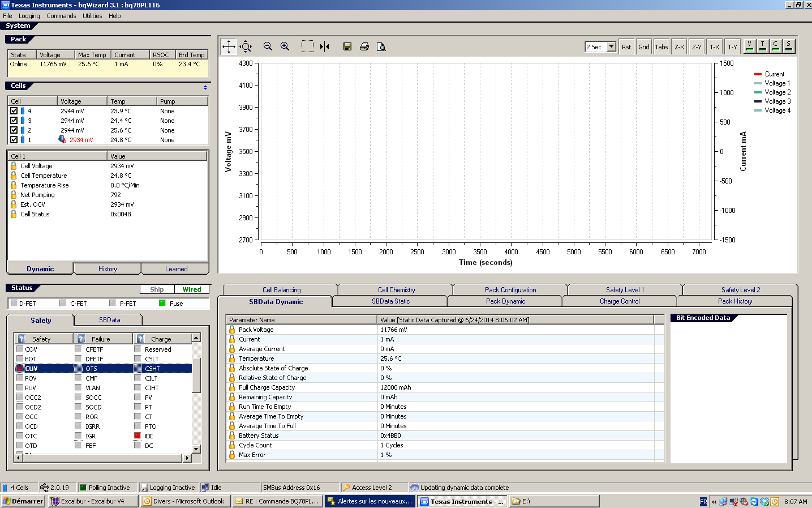Screen dimensions: 812x508
Task: Open the Cell Chemistry tab
Action: (x=396, y=290)
